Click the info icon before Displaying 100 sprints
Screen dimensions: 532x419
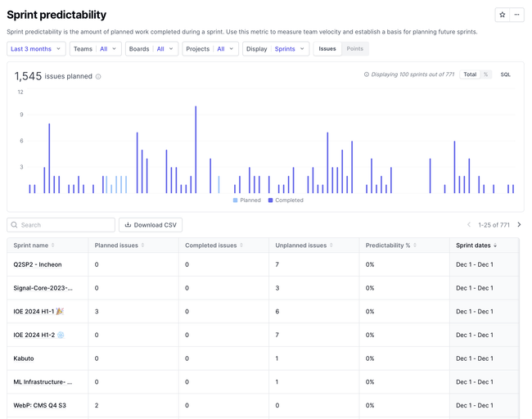(367, 74)
